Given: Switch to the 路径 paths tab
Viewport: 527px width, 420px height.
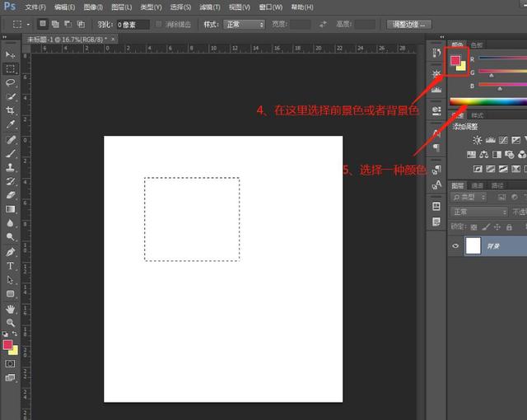Looking at the screenshot, I should click(x=497, y=185).
